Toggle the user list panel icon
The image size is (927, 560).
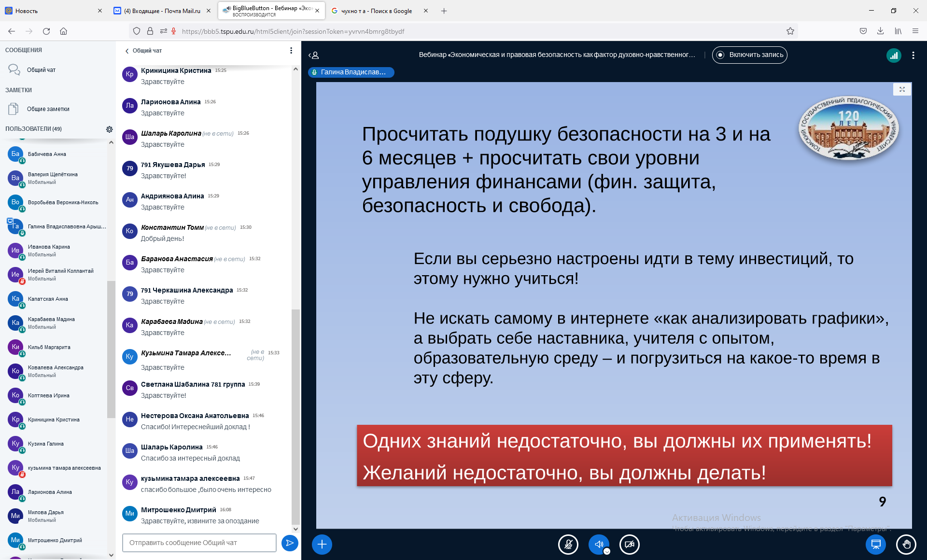pyautogui.click(x=314, y=56)
